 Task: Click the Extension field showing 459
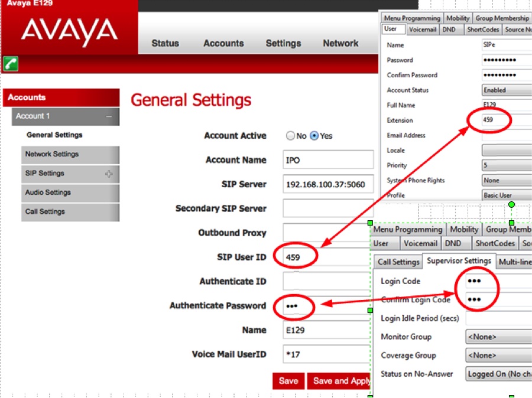(507, 120)
